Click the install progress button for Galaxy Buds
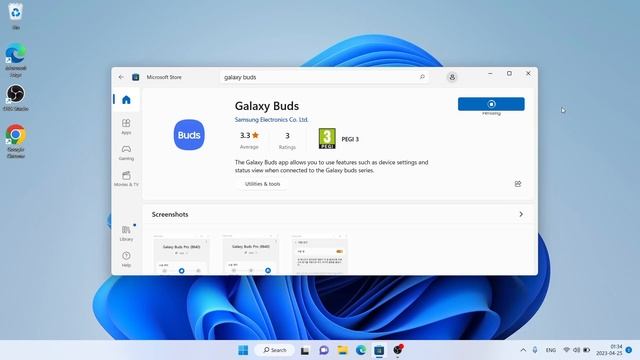 (491, 104)
